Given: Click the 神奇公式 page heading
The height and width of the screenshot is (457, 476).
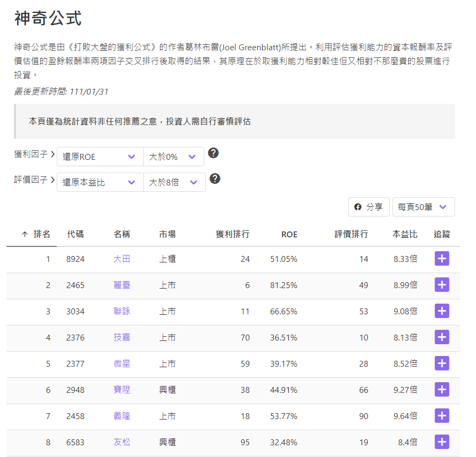Looking at the screenshot, I should tap(48, 18).
